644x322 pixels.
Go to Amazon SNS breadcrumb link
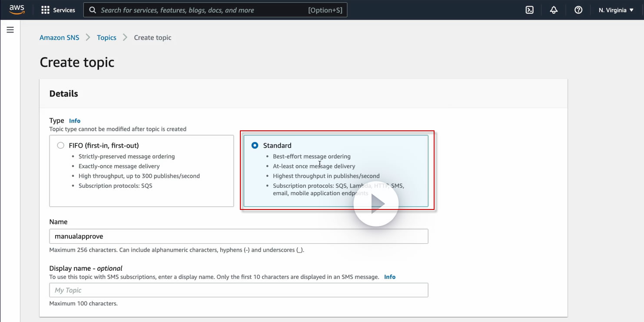[x=60, y=38]
